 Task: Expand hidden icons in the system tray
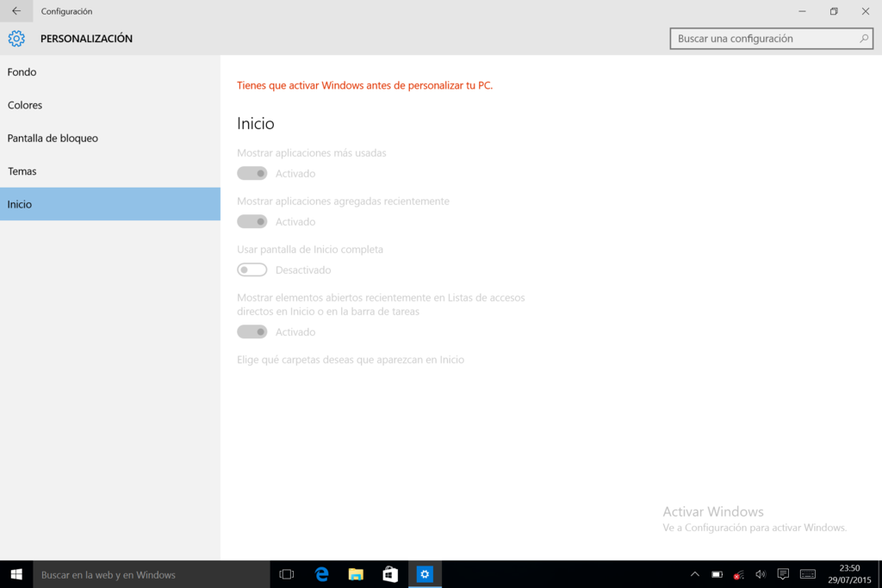point(693,574)
